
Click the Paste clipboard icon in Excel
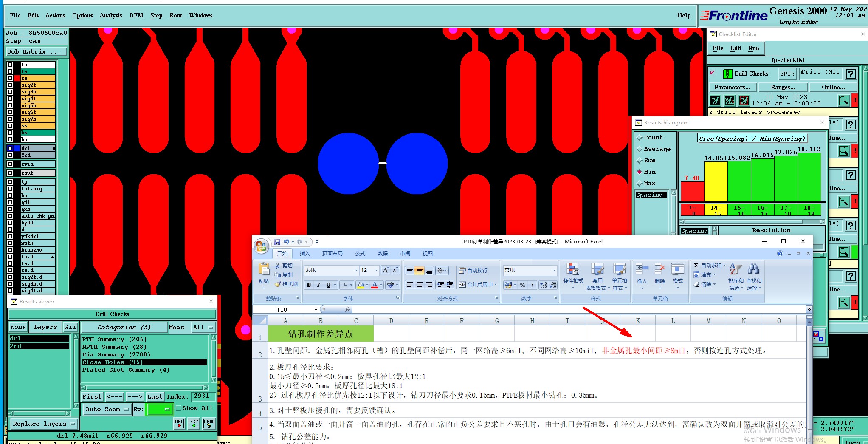pyautogui.click(x=264, y=269)
